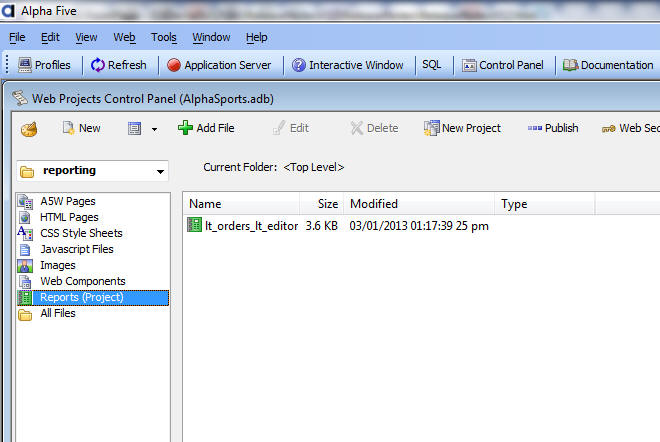
Task: Click the HTML Pages globe icon
Action: click(25, 217)
